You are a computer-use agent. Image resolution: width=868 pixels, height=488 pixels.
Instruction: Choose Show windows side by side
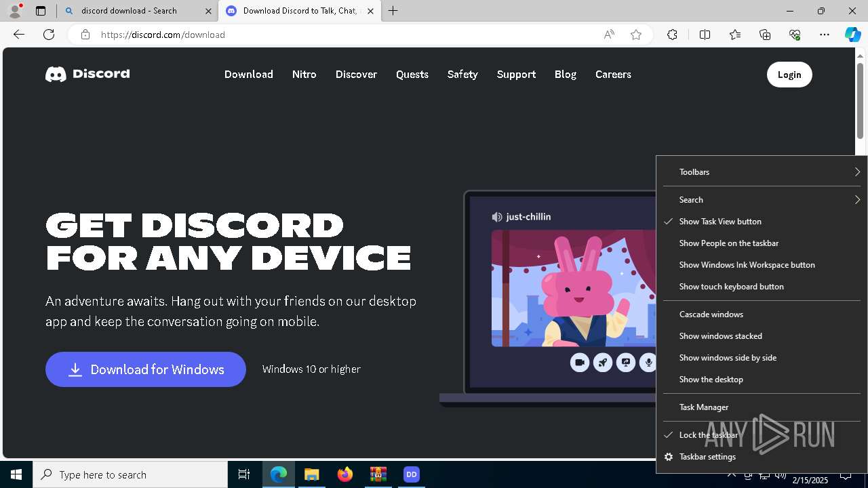762,358
